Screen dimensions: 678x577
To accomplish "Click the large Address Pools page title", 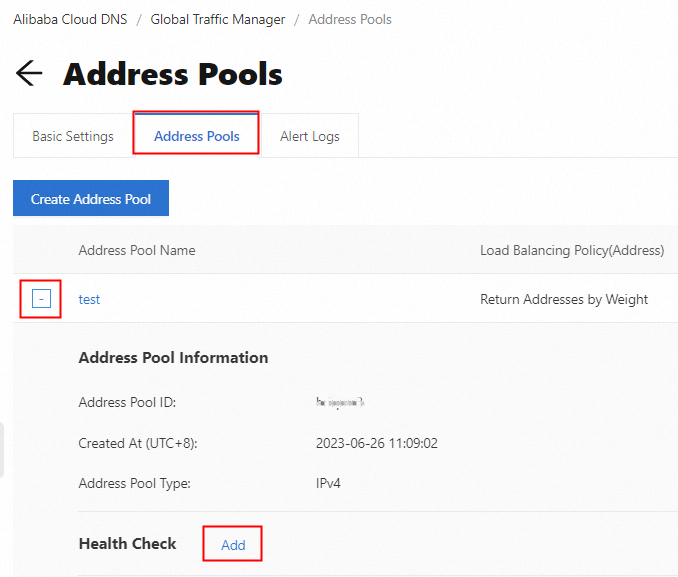I will [x=172, y=74].
